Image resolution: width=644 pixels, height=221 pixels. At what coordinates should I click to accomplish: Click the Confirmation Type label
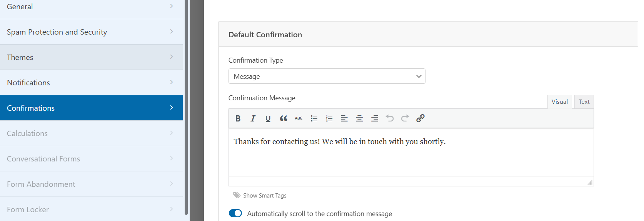[x=255, y=60]
